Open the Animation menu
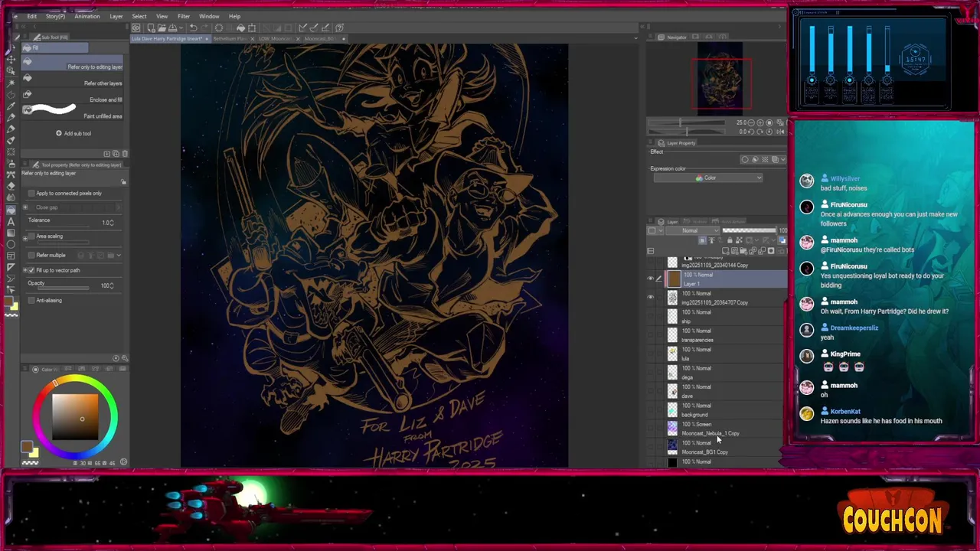980x551 pixels. click(x=87, y=16)
